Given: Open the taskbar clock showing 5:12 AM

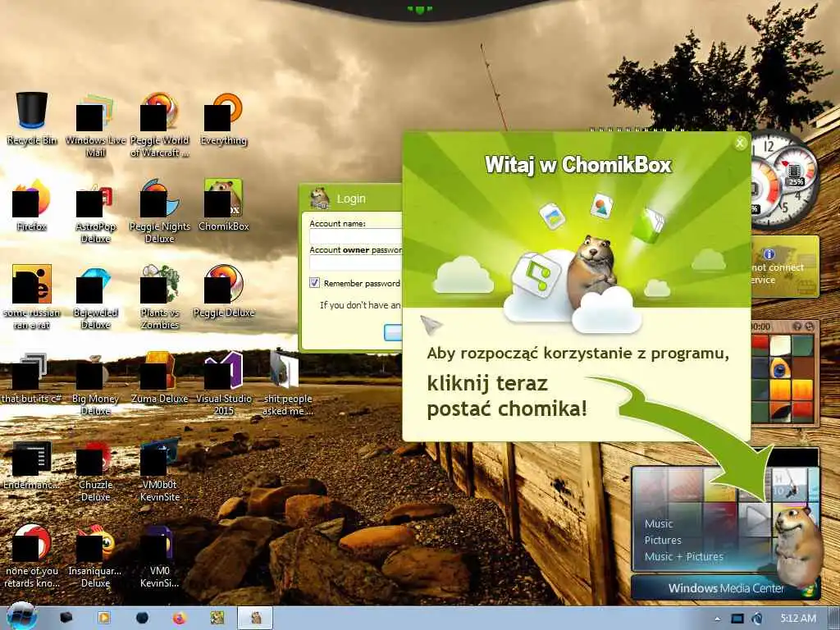Looking at the screenshot, I should tap(798, 619).
